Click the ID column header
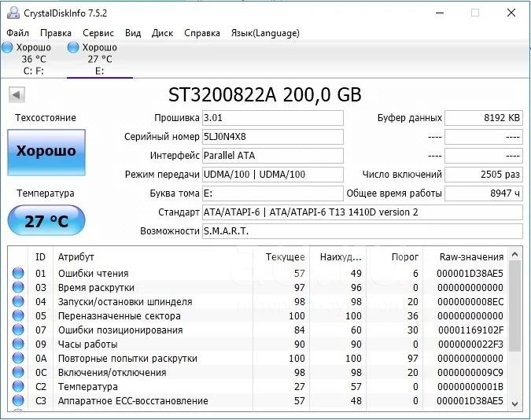Screen dimensions: 531x420 pos(40,257)
